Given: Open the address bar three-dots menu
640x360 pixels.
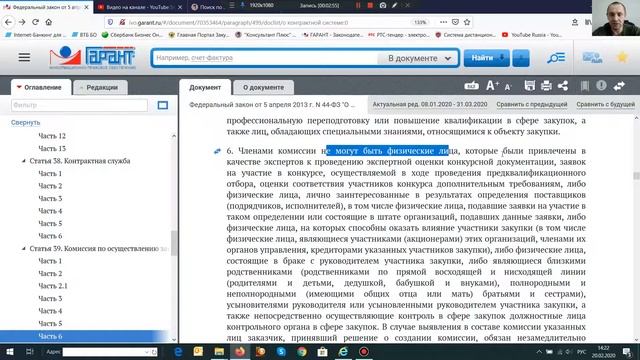Looking at the screenshot, I should 443,22.
